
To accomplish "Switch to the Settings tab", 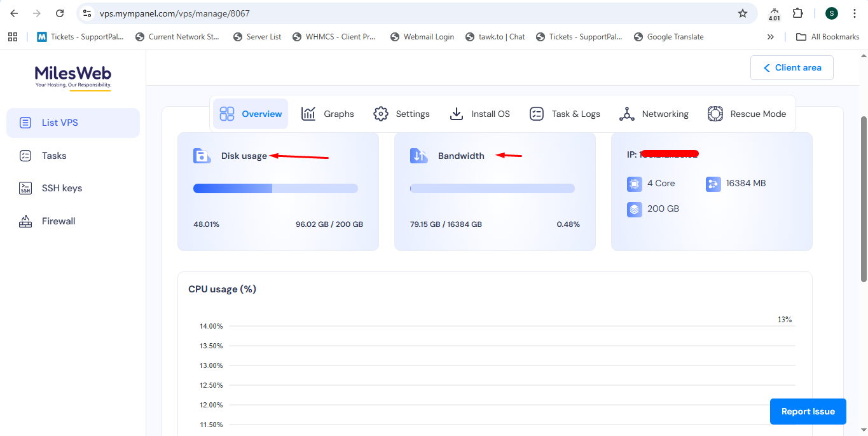I will pyautogui.click(x=401, y=114).
